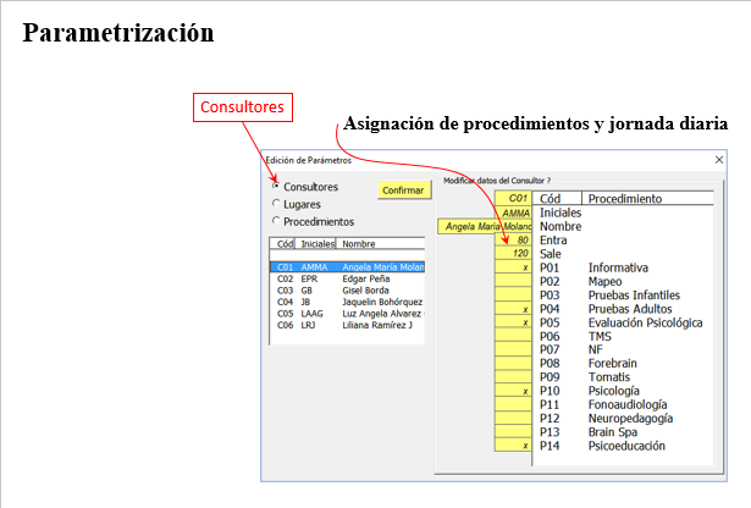751x508 pixels.
Task: Toggle the yellow cell for P03 Pruebas Infantiles
Action: tap(513, 294)
